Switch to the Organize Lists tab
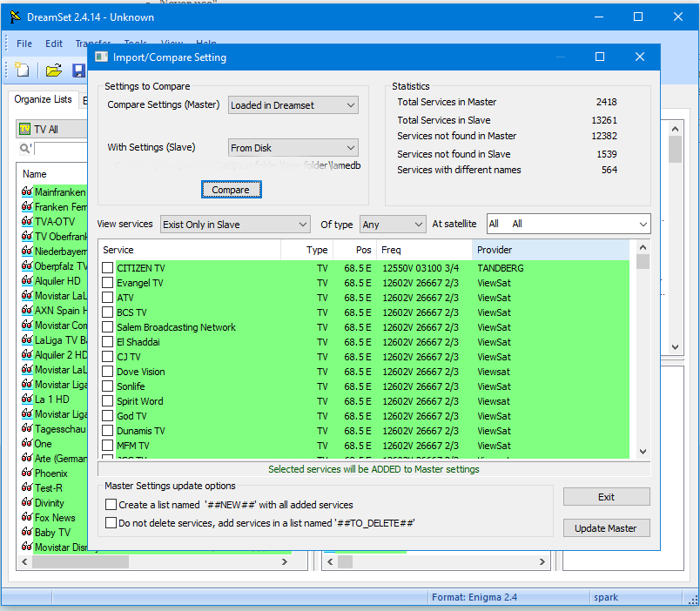Screen dimensions: 700x611 (43, 99)
